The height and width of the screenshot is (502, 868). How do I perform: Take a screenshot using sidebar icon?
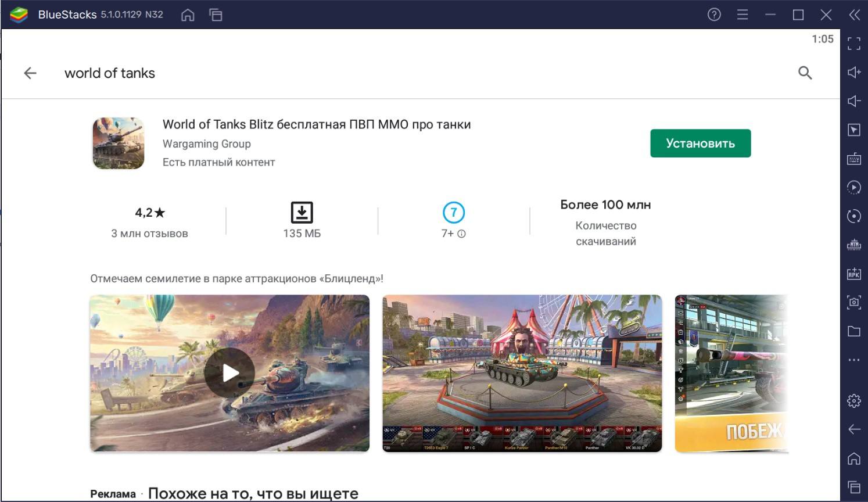coord(853,302)
